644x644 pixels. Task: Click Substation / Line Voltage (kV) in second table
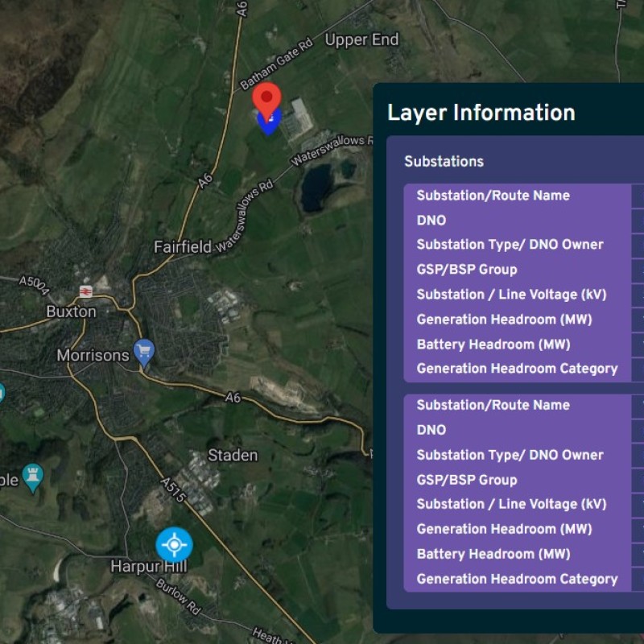click(511, 504)
